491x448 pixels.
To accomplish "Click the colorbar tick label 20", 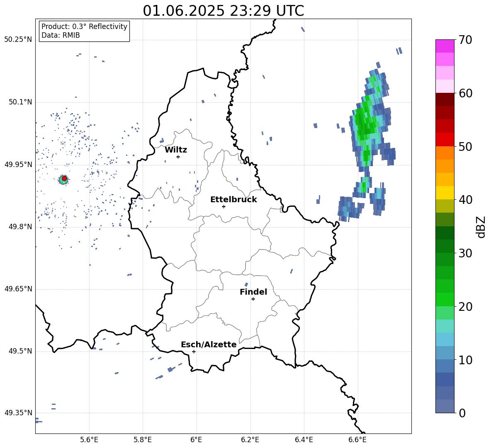I will (x=465, y=307).
